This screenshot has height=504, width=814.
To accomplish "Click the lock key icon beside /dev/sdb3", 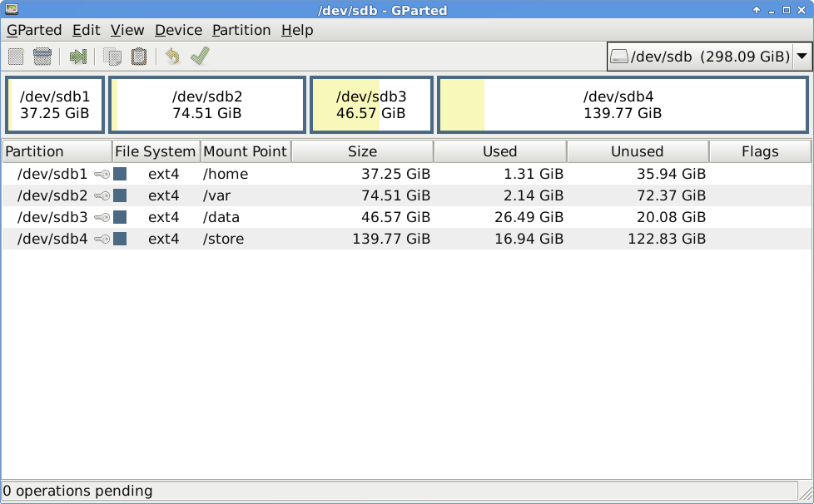I will pos(102,218).
